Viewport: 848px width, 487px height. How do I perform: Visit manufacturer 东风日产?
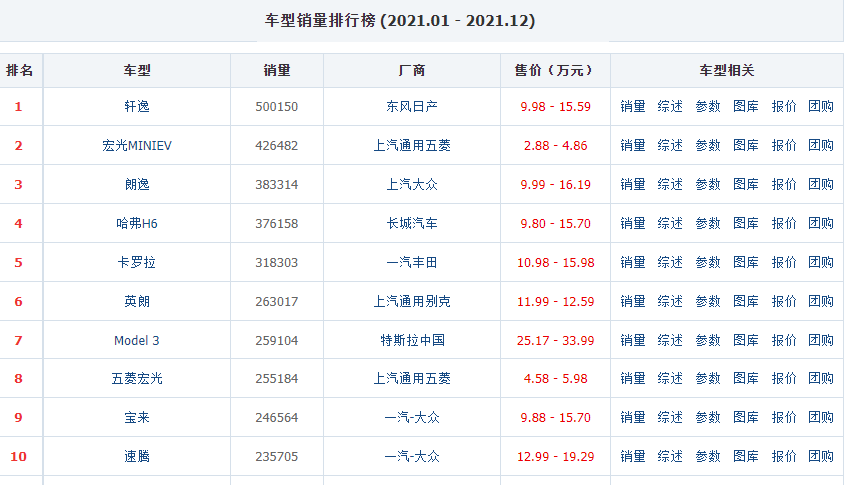coord(412,107)
